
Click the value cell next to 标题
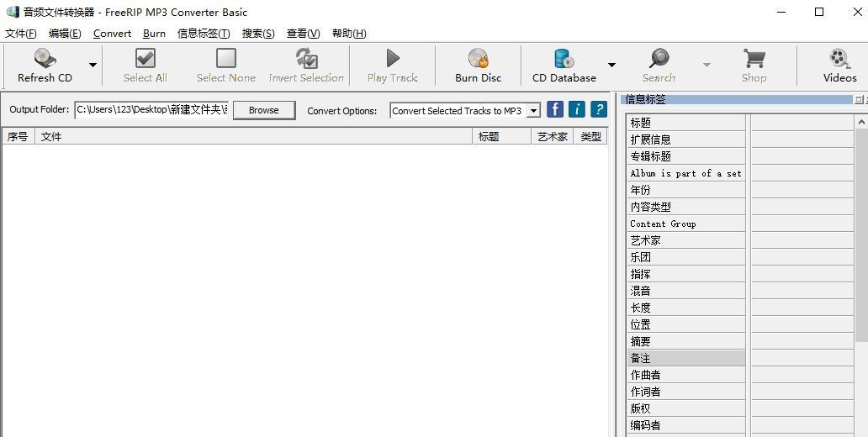click(802, 123)
